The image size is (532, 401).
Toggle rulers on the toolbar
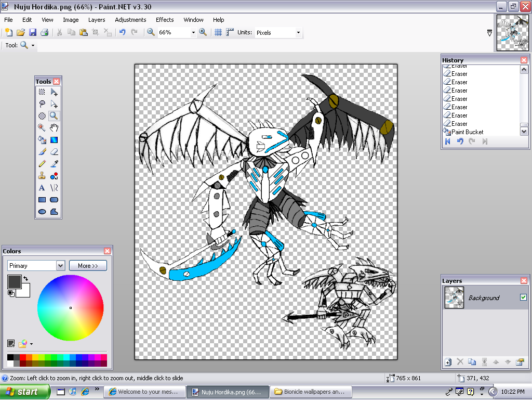point(229,32)
